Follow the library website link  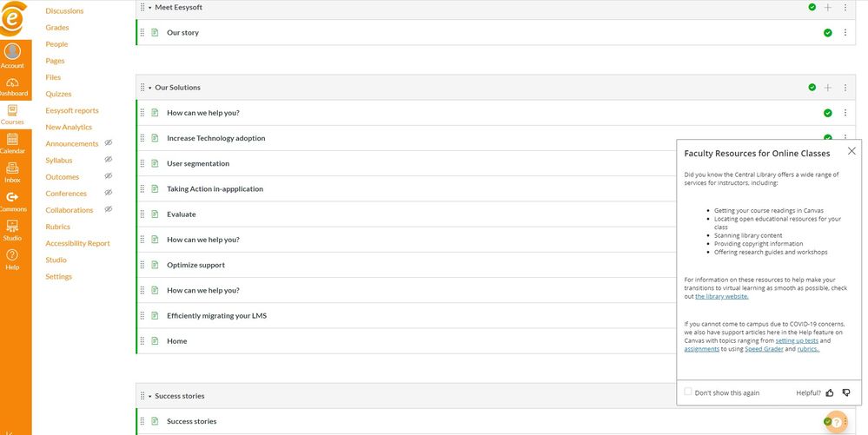[x=721, y=296]
